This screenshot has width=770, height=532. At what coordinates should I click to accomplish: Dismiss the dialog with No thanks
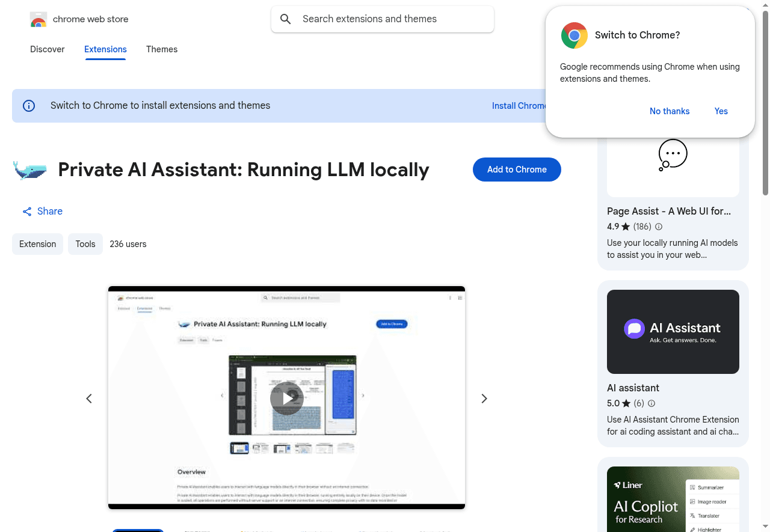point(670,111)
